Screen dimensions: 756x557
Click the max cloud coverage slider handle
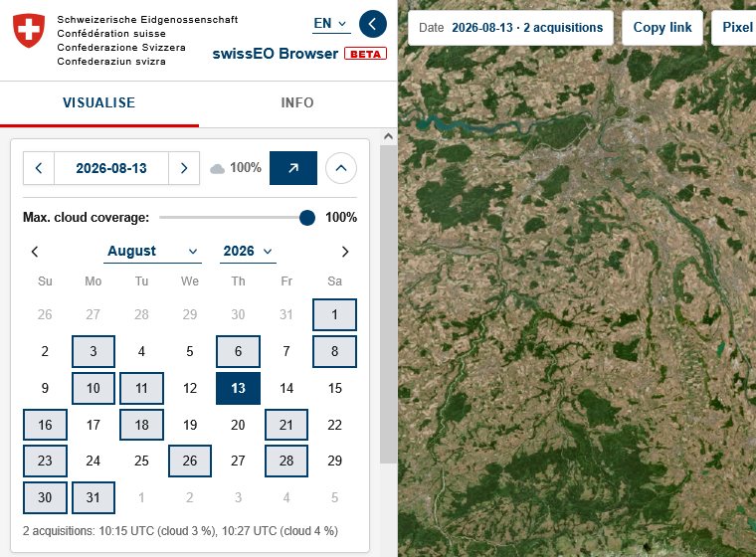pos(307,218)
